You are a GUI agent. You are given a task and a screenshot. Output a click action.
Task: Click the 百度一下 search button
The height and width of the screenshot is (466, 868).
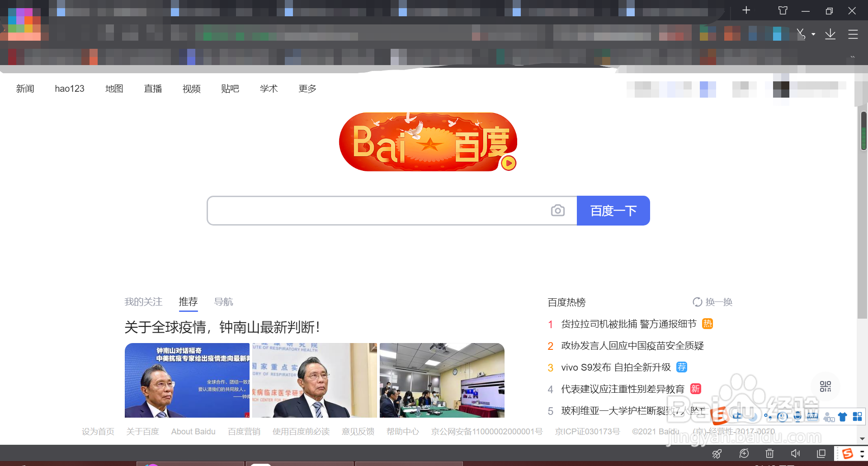[x=613, y=211]
